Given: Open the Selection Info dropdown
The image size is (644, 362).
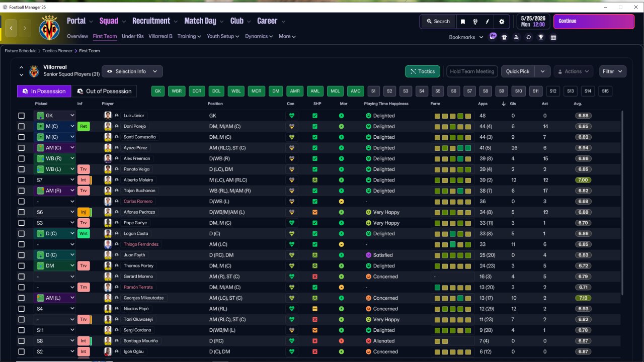Looking at the screenshot, I should click(x=132, y=71).
